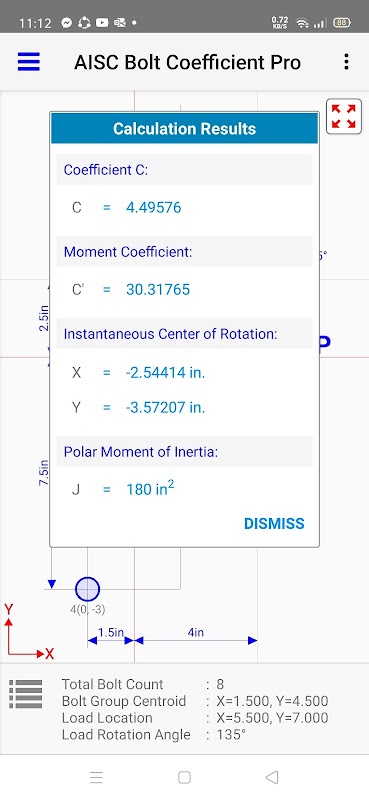Select bolt circle 4 at (0, -3)

(x=87, y=589)
